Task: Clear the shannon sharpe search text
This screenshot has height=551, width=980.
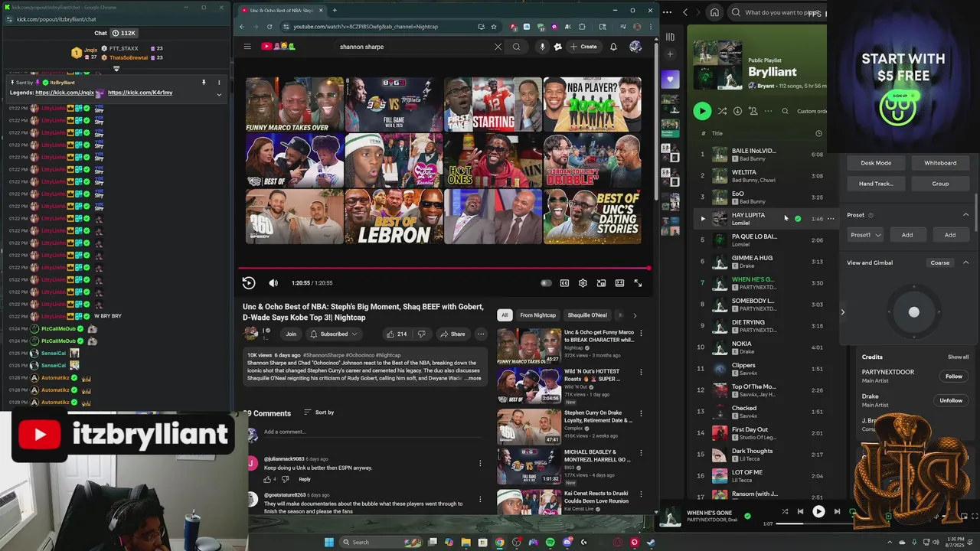Action: (x=498, y=47)
